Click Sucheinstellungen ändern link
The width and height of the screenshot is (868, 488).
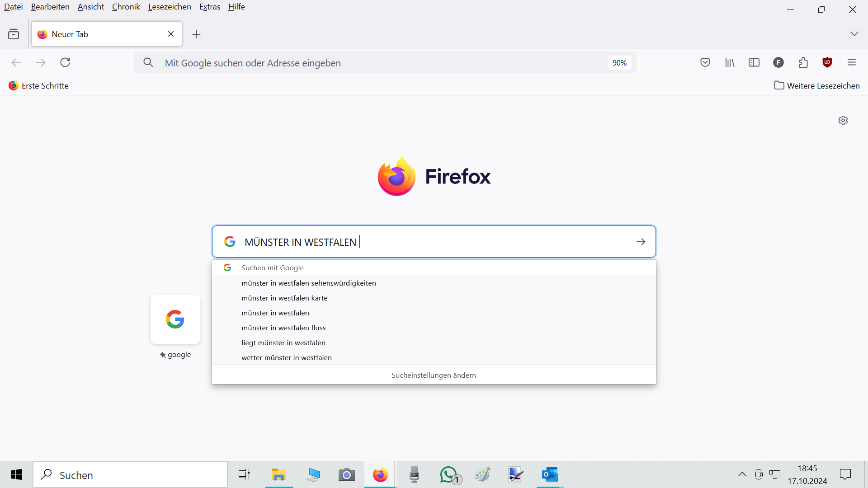[434, 375]
